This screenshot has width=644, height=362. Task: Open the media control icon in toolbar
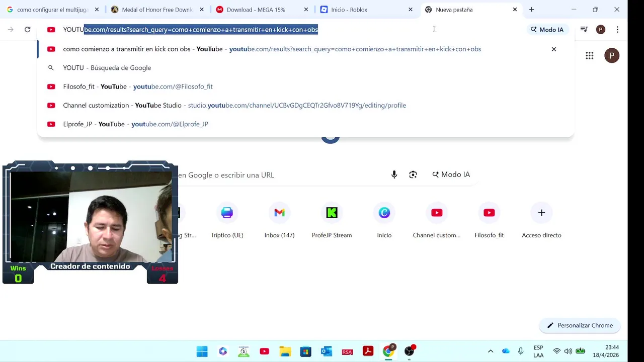tap(584, 30)
